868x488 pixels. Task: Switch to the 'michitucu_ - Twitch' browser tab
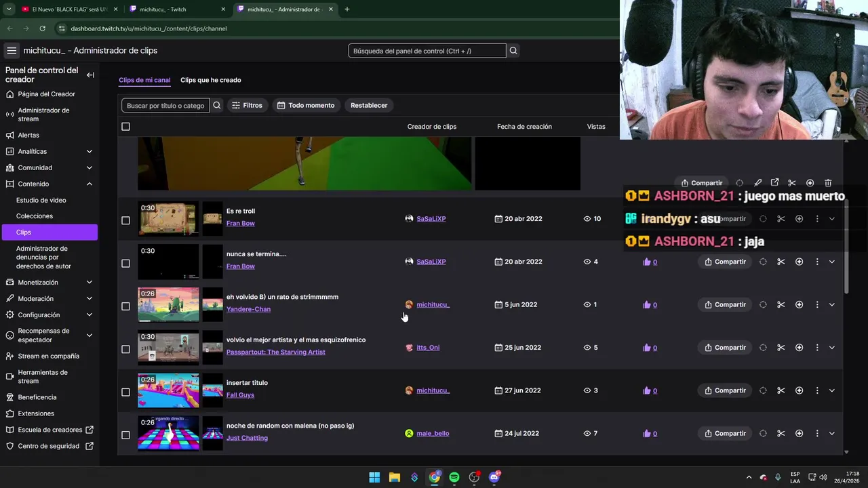tap(175, 9)
